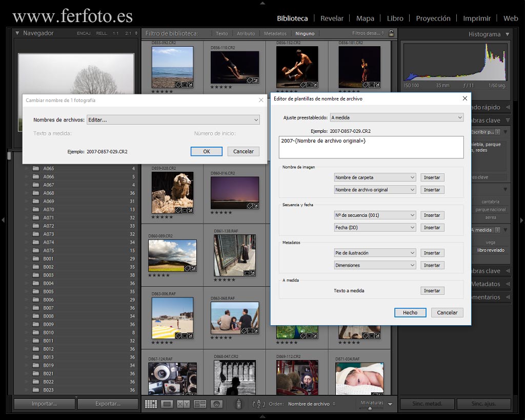Adjust the Miniaturas size slider
The height and width of the screenshot is (420, 525).
point(370,408)
